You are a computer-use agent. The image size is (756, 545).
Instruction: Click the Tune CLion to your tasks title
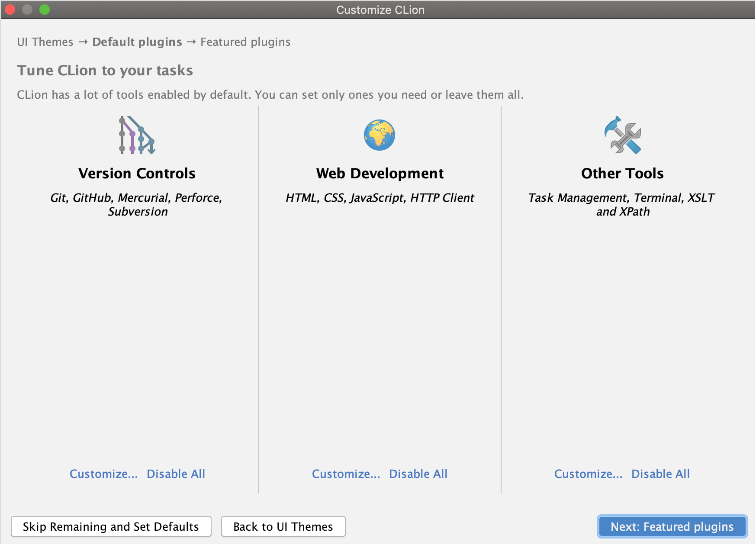coord(105,71)
